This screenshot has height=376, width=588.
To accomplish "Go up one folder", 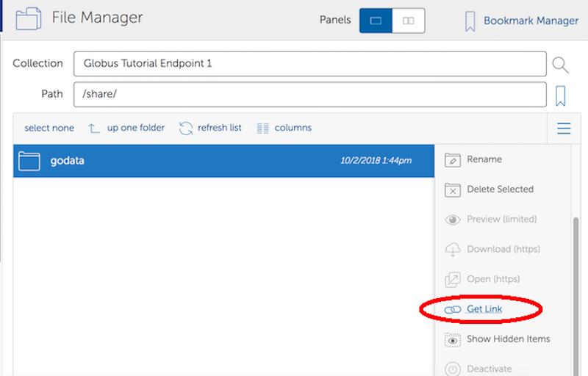I will [x=136, y=128].
